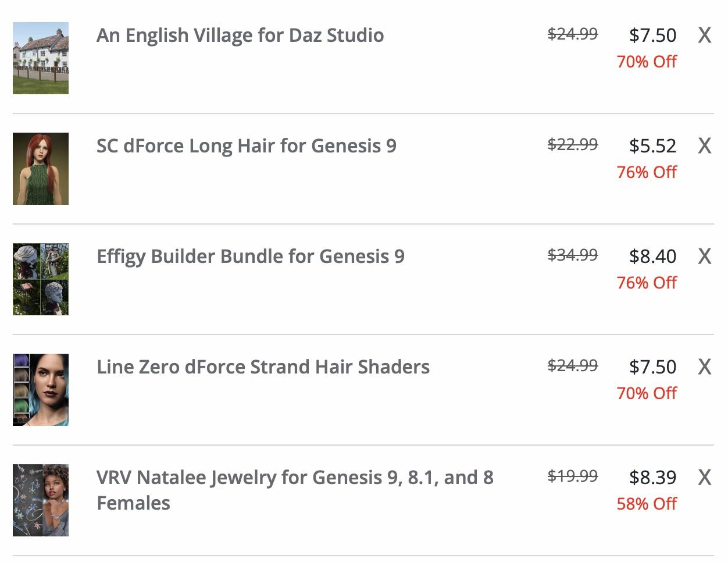
Task: Remove VRV Natalee Jewelry from cart
Action: point(704,478)
